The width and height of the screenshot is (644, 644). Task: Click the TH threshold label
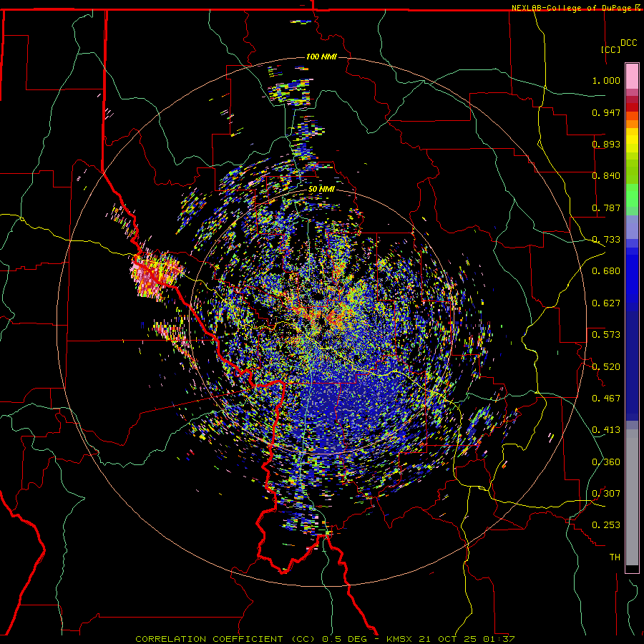click(615, 557)
